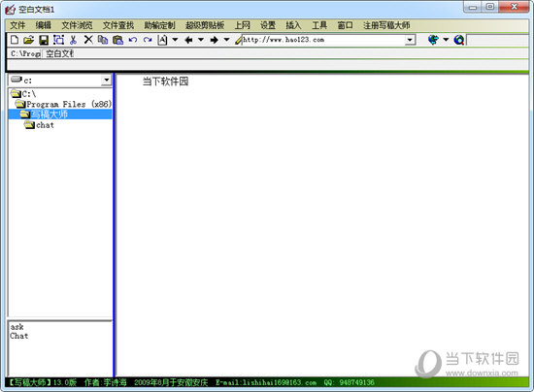This screenshot has height=392, width=534.
Task: Click the Save floppy disk icon
Action: pyautogui.click(x=44, y=40)
